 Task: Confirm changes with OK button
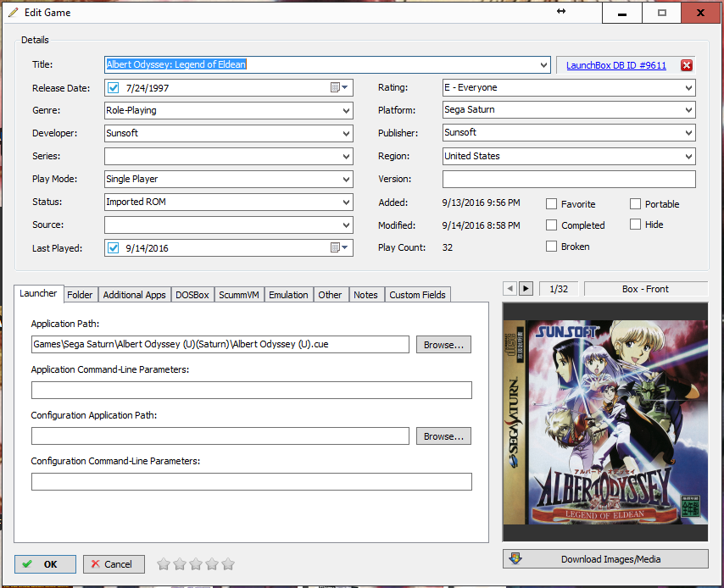[x=45, y=564]
